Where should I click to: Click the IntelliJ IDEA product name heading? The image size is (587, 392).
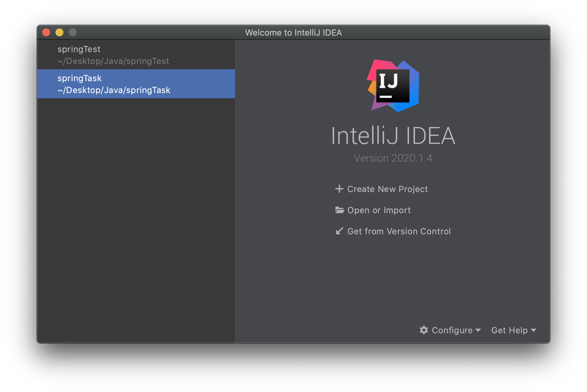(x=393, y=136)
